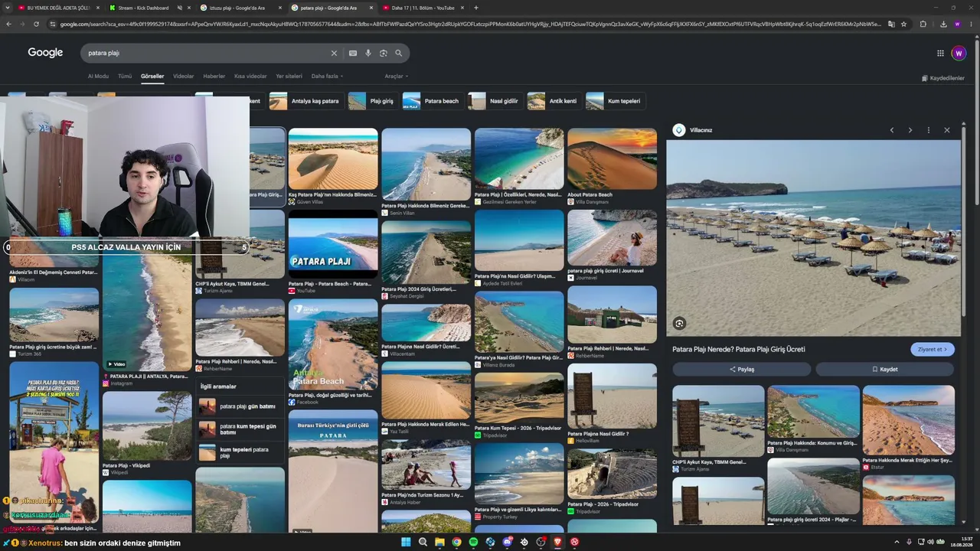Switch to the 'AI Modu' tab

[x=98, y=77]
